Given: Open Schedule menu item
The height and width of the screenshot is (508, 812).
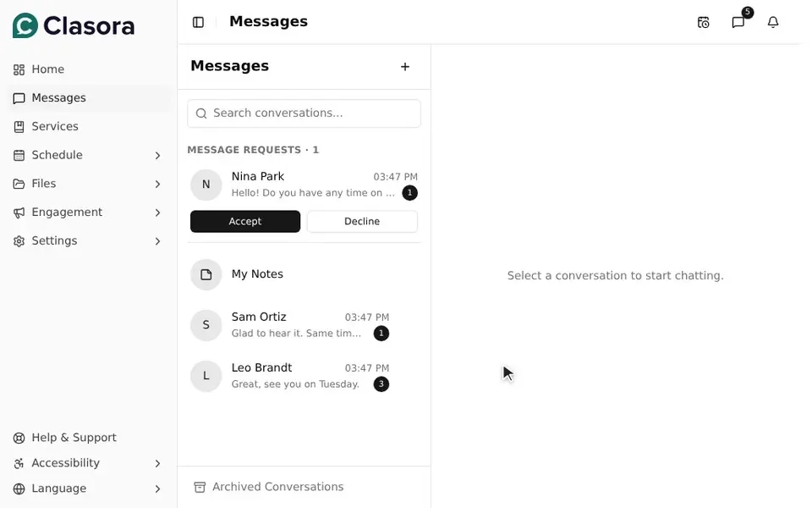Looking at the screenshot, I should [88, 155].
